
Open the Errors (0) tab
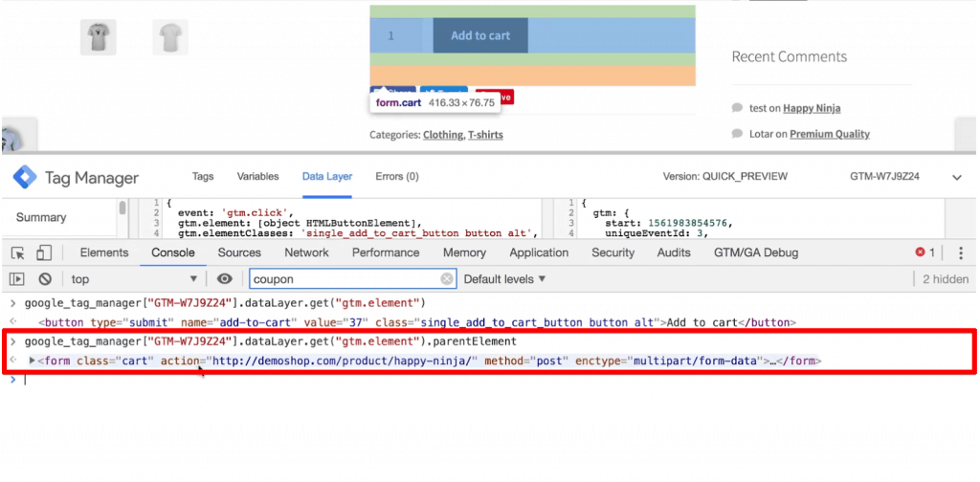[397, 177]
